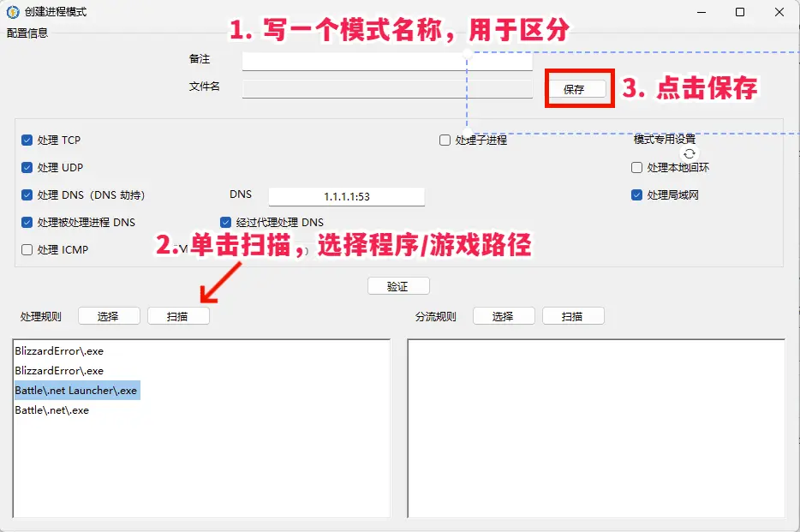
Task: Toggle the 处理 TCP checkbox
Action: point(27,140)
